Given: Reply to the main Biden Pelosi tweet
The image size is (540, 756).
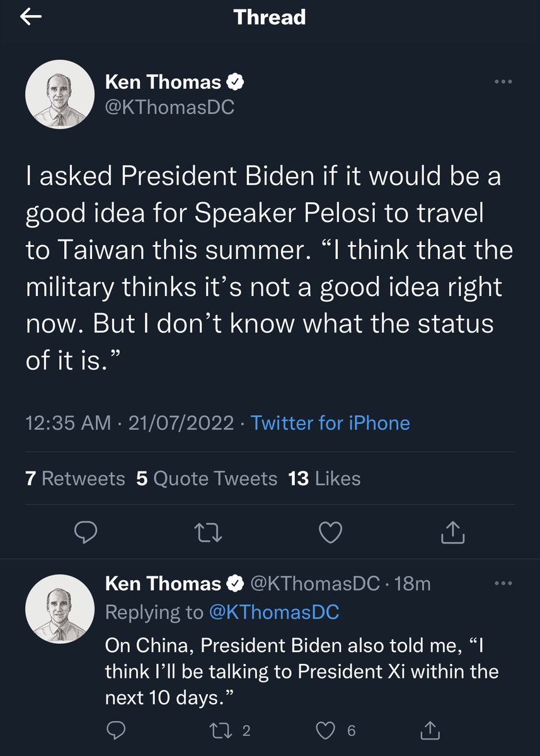Looking at the screenshot, I should (84, 534).
